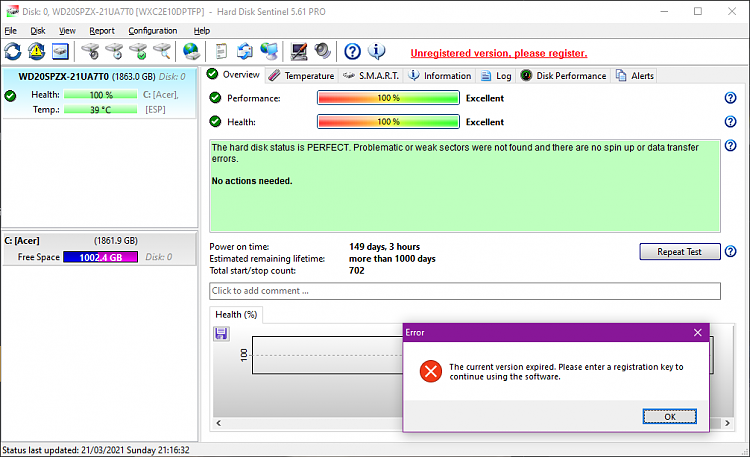750x457 pixels.
Task: Click the Unregistered version, please register link
Action: [499, 53]
